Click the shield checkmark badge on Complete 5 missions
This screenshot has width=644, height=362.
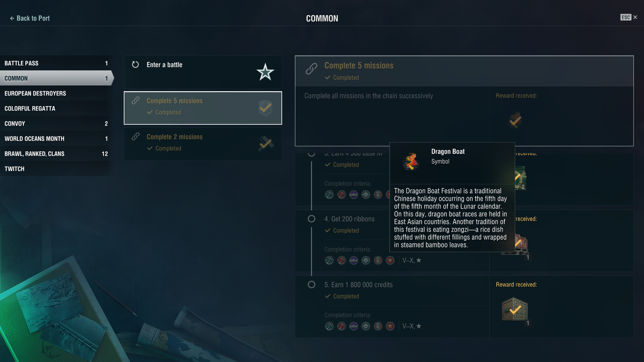click(x=265, y=108)
